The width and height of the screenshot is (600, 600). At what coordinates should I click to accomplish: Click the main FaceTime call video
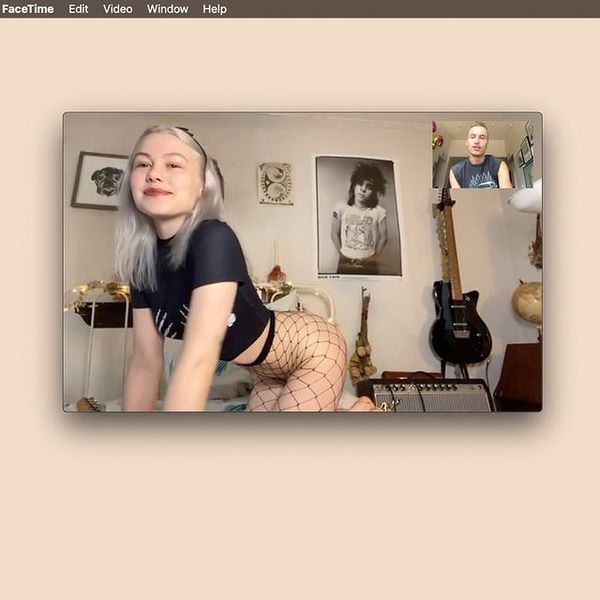tap(302, 262)
